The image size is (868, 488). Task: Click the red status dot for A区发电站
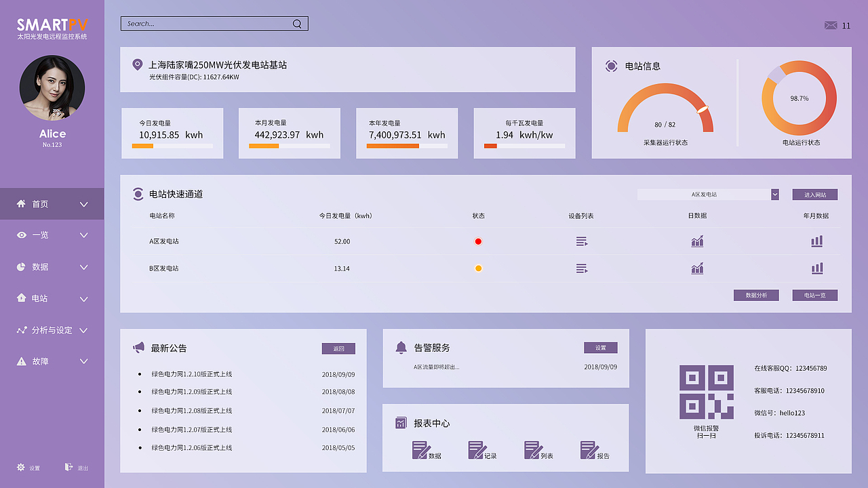(478, 241)
